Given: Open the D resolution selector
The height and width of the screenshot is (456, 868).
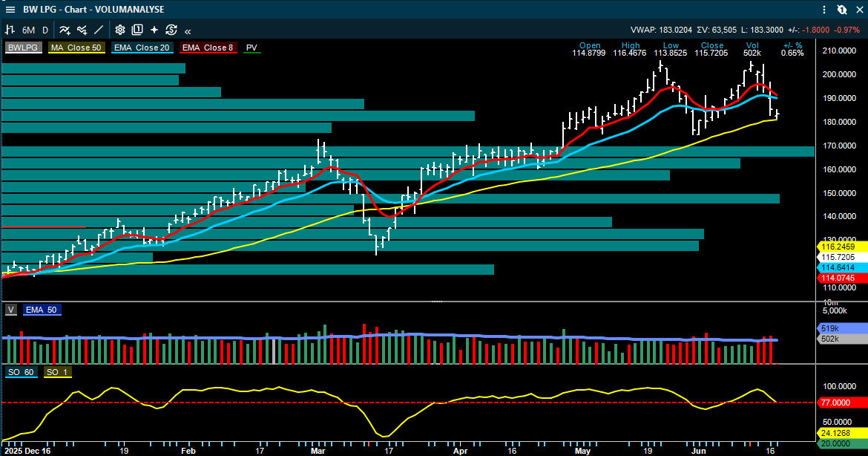Looking at the screenshot, I should [x=45, y=30].
